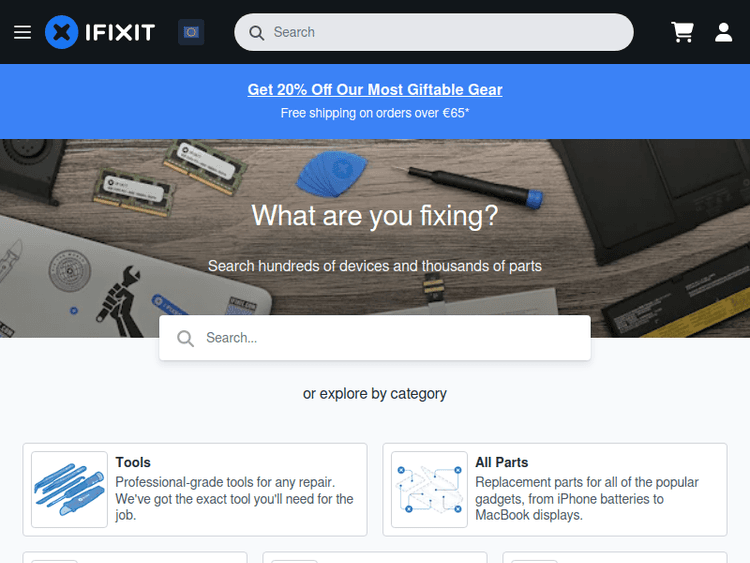The width and height of the screenshot is (750, 563).
Task: Open the All Parts category thumbnail
Action: pyautogui.click(x=429, y=489)
